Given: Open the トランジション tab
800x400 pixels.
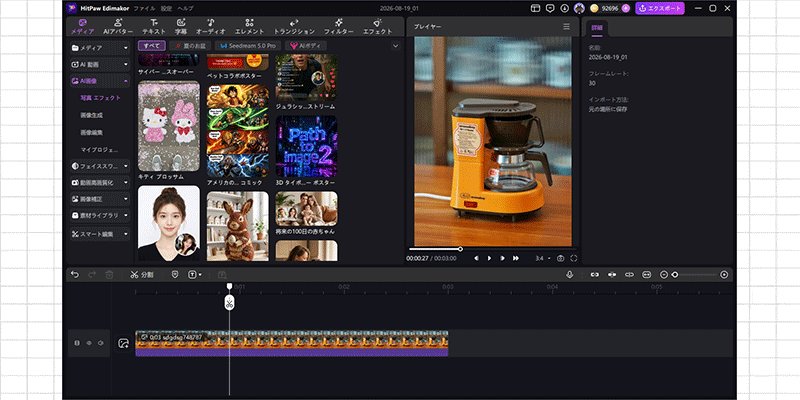Looking at the screenshot, I should pos(294,27).
